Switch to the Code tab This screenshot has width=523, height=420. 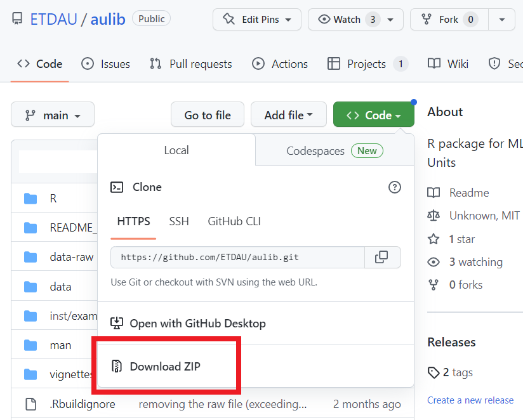click(40, 63)
